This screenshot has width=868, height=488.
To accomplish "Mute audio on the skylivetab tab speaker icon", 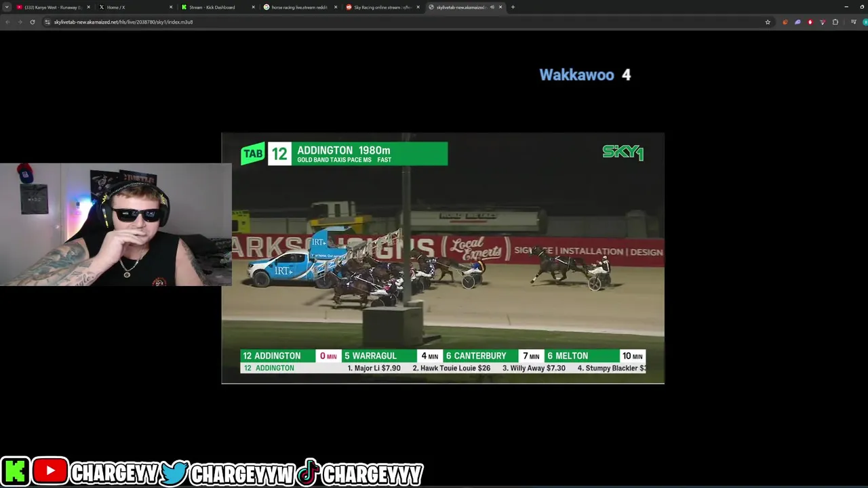I will (492, 7).
